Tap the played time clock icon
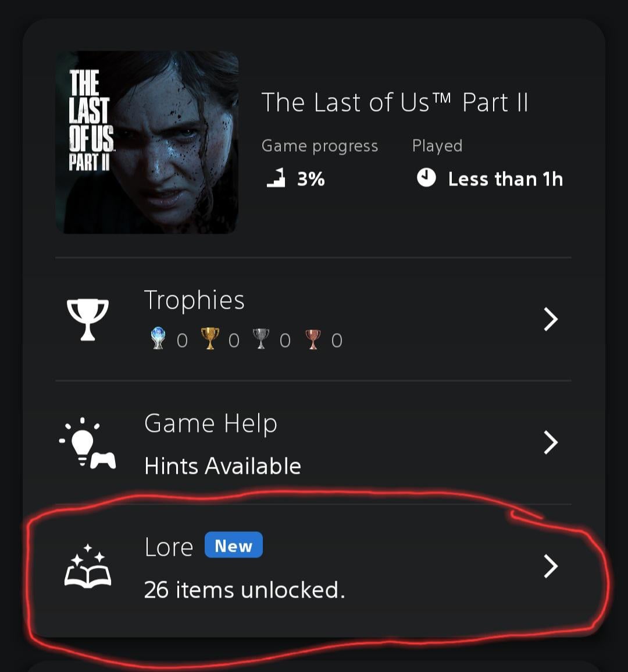Image resolution: width=628 pixels, height=672 pixels. pos(426,178)
